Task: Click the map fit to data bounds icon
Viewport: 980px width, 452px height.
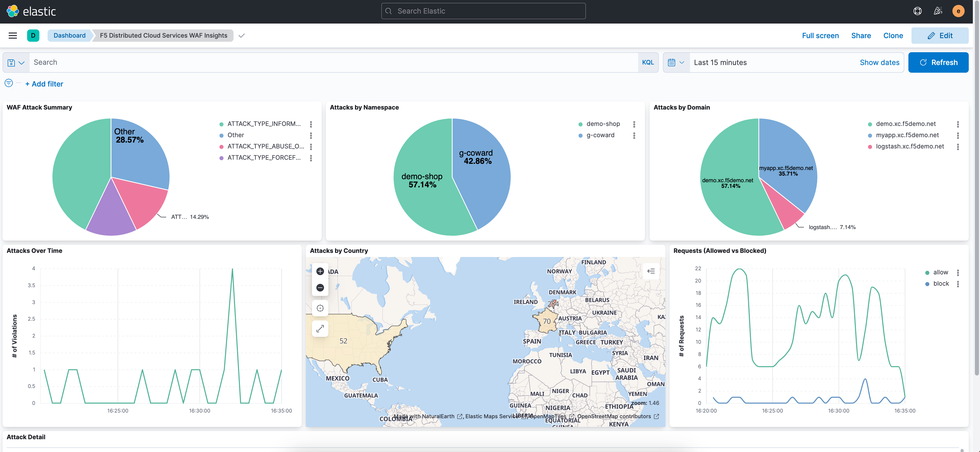Action: click(320, 308)
